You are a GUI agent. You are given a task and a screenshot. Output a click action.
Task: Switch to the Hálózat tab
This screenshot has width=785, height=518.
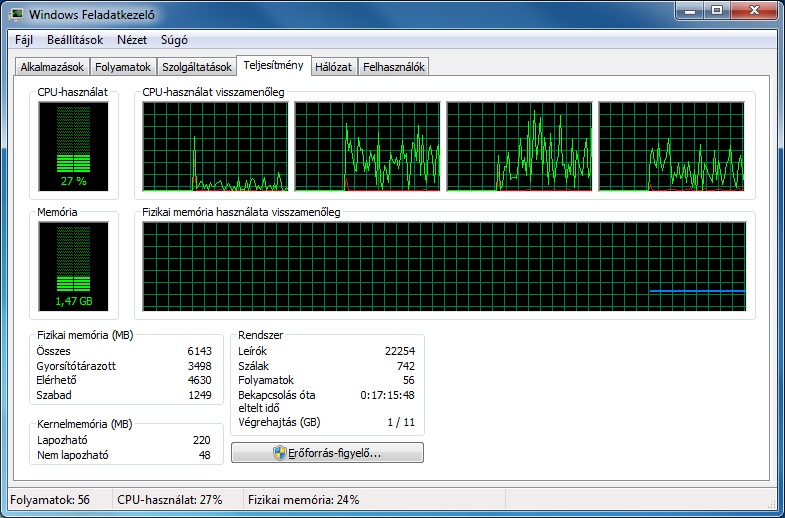coord(333,67)
